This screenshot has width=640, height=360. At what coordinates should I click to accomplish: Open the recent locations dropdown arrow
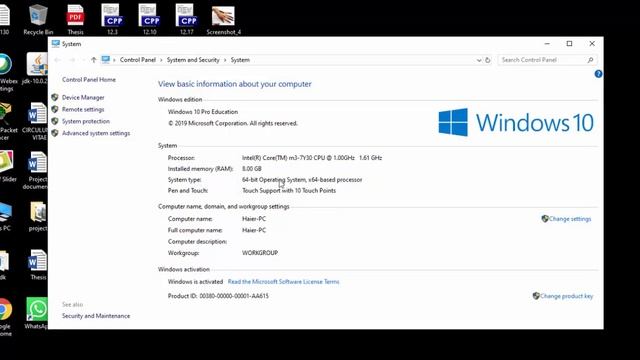(84, 60)
